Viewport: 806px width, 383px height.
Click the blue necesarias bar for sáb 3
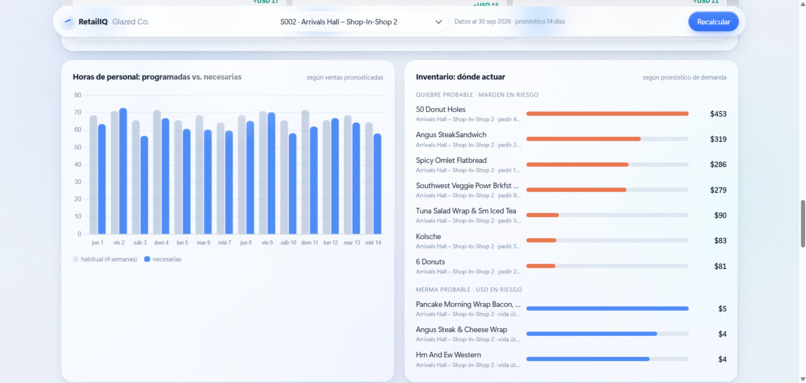click(x=144, y=185)
